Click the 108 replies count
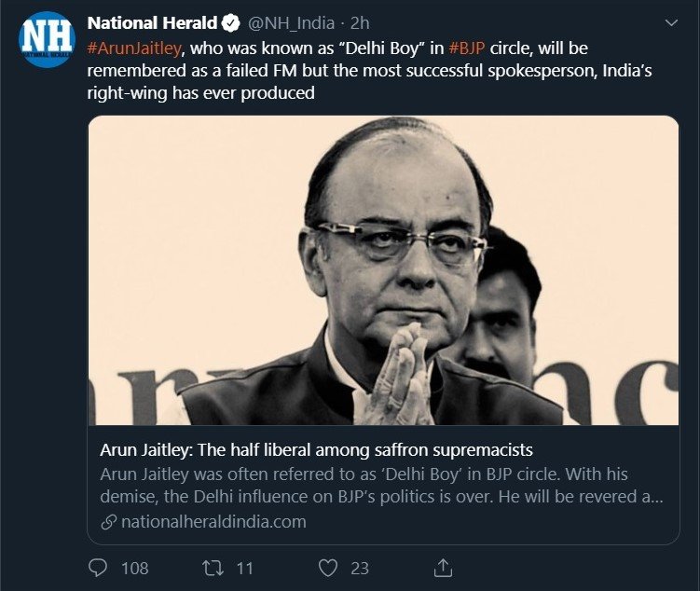 coord(134,567)
